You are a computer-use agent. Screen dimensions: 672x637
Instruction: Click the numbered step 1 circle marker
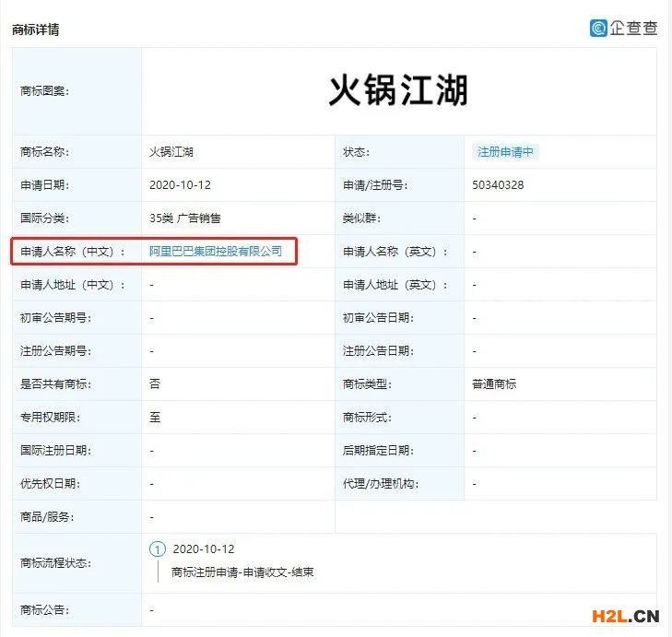click(158, 549)
